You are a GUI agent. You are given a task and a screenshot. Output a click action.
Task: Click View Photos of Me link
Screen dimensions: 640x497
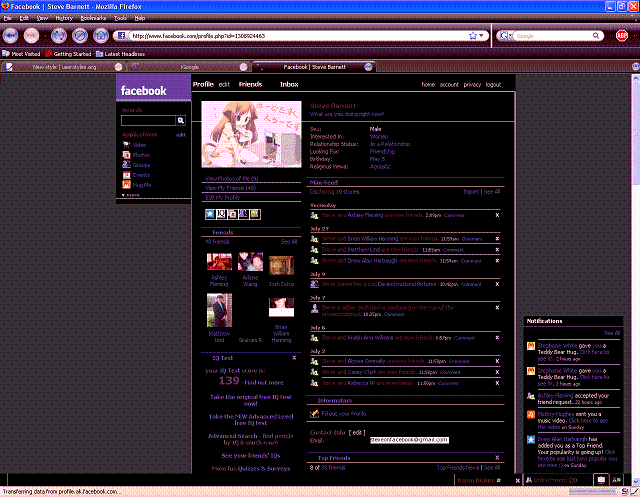click(231, 178)
